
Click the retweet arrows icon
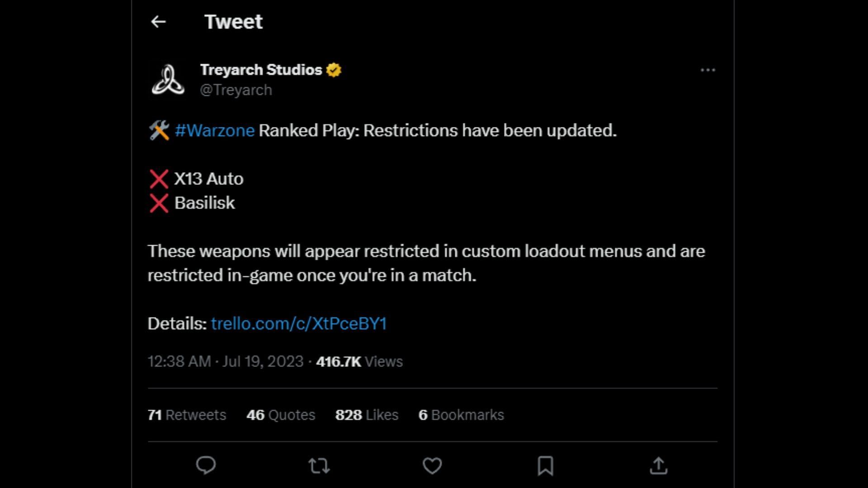(319, 465)
